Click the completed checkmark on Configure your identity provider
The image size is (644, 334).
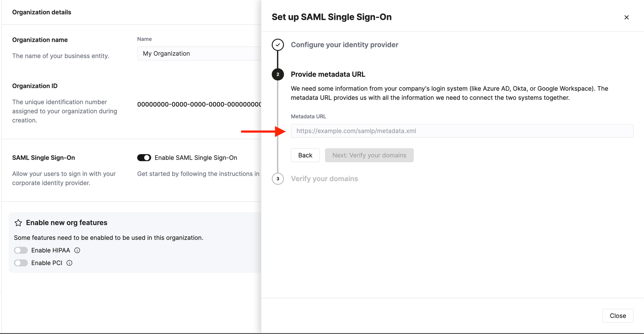point(278,45)
